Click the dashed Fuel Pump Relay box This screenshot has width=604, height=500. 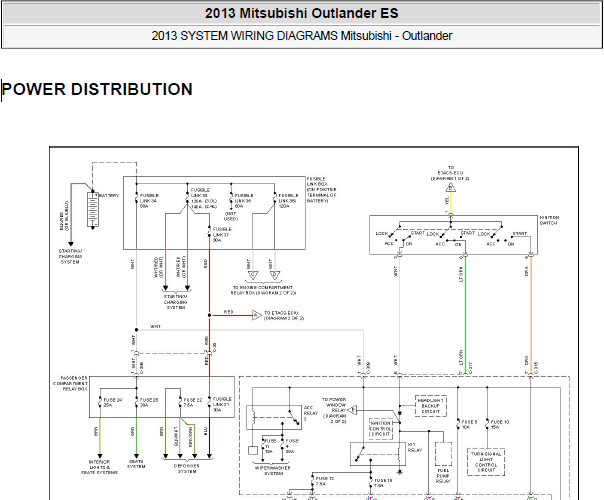point(443,454)
